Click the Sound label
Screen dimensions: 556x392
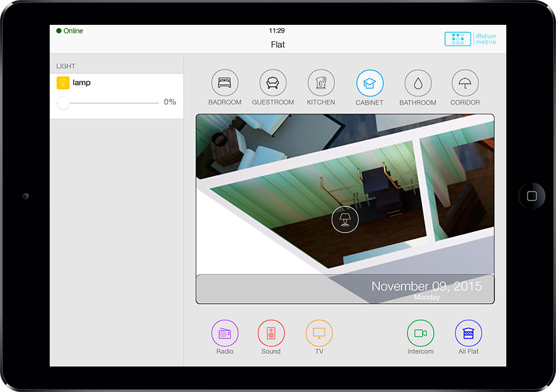pos(271,351)
